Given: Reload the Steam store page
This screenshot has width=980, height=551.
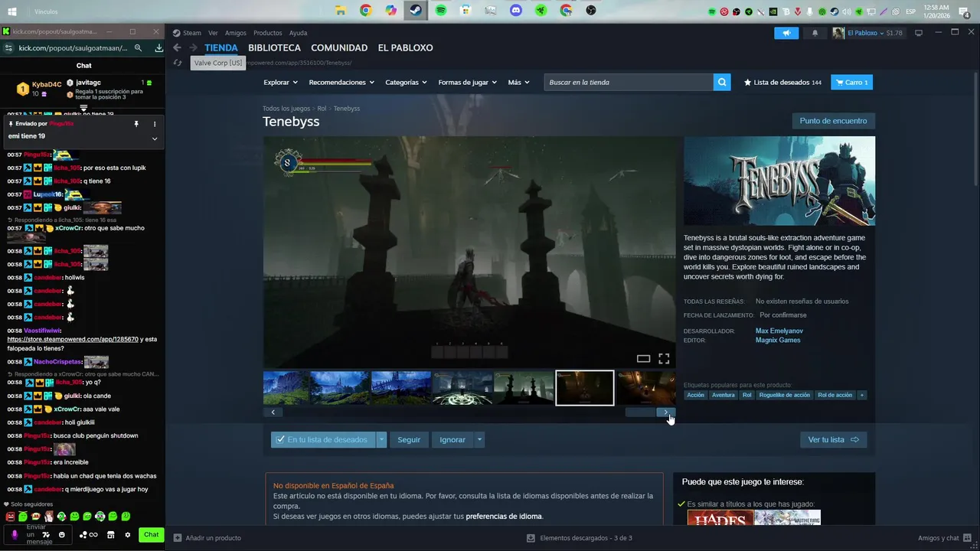Looking at the screenshot, I should [x=178, y=63].
